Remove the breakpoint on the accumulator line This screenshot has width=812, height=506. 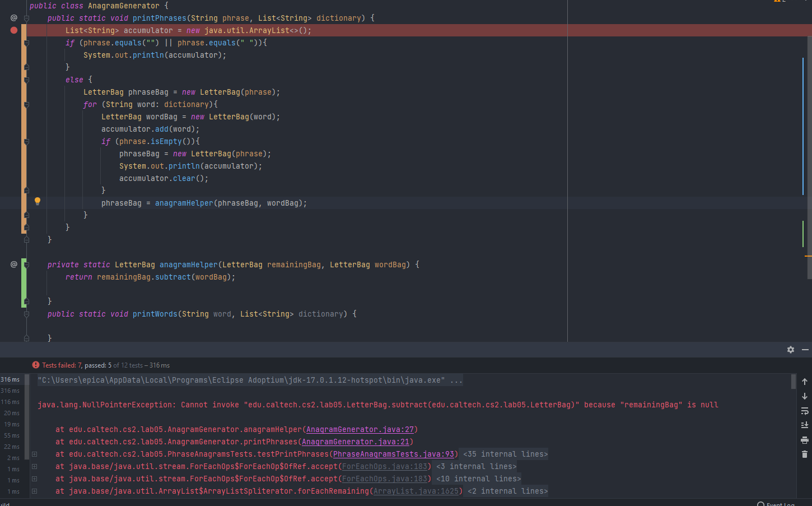(x=14, y=30)
